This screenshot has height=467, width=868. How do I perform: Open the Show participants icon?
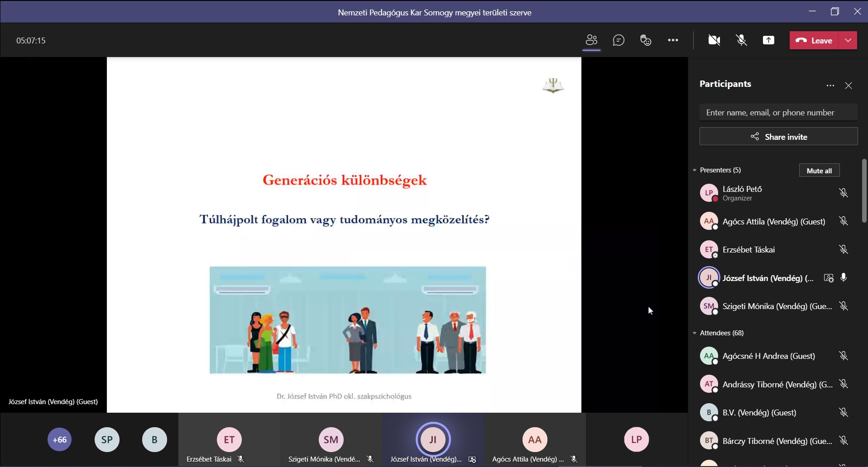(x=591, y=40)
